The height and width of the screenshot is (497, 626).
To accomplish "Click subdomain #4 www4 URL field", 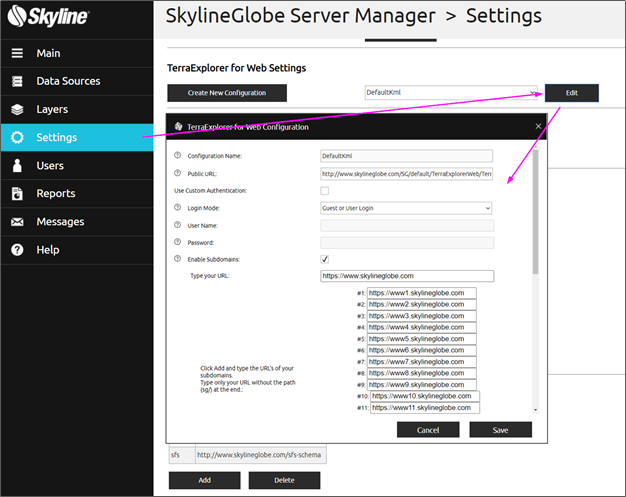I will click(422, 327).
